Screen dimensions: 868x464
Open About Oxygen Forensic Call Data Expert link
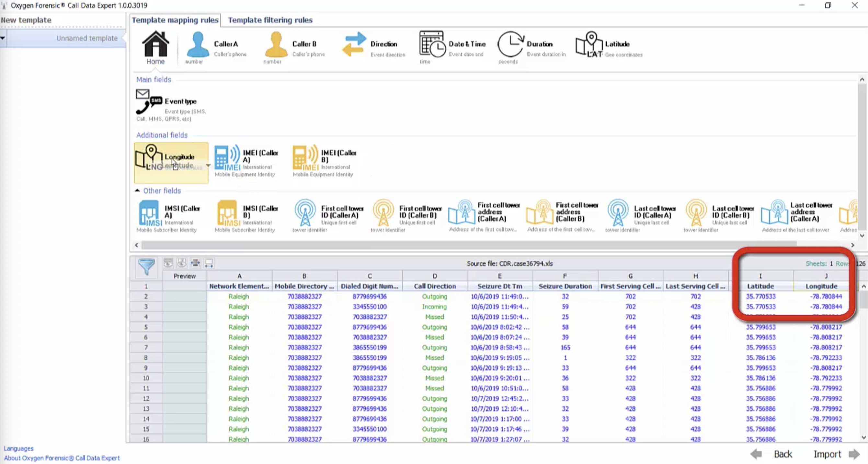click(62, 458)
